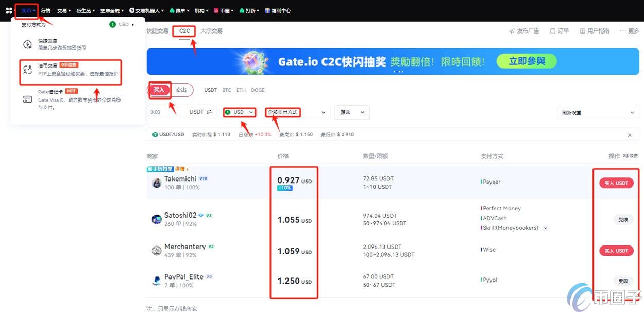The width and height of the screenshot is (644, 312).
Task: Open the 行情 (markets) menu
Action: pos(45,10)
